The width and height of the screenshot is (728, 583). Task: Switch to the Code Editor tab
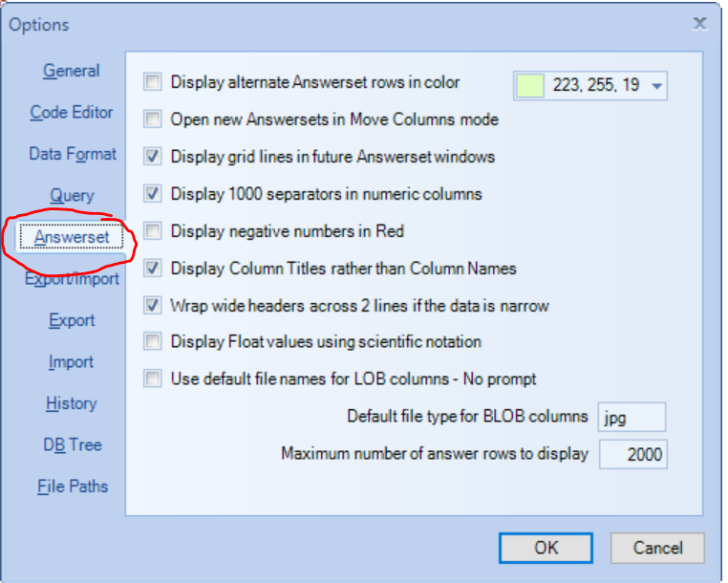tap(71, 113)
